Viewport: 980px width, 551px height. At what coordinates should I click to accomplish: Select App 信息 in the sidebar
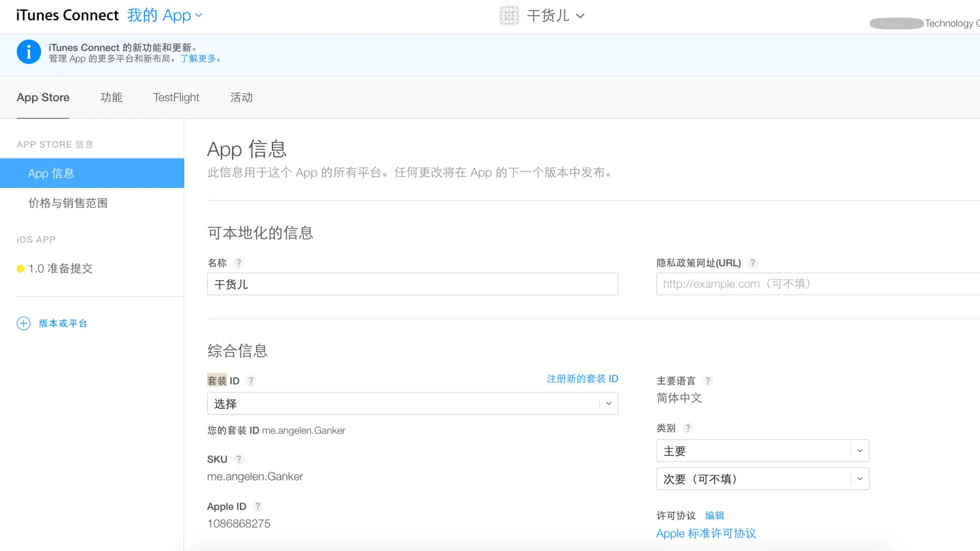[x=92, y=173]
